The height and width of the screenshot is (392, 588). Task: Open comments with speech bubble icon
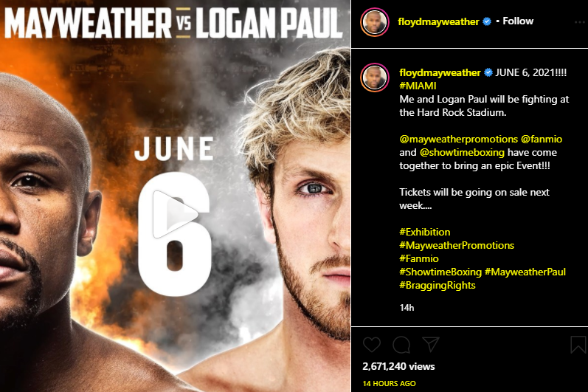point(401,344)
